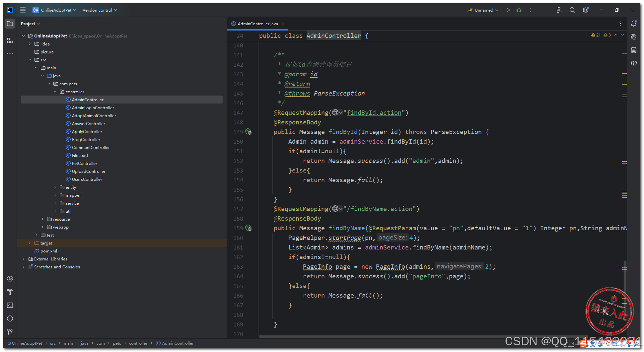The width and height of the screenshot is (644, 352).
Task: Select AdminLoginController in project tree
Action: tap(93, 107)
